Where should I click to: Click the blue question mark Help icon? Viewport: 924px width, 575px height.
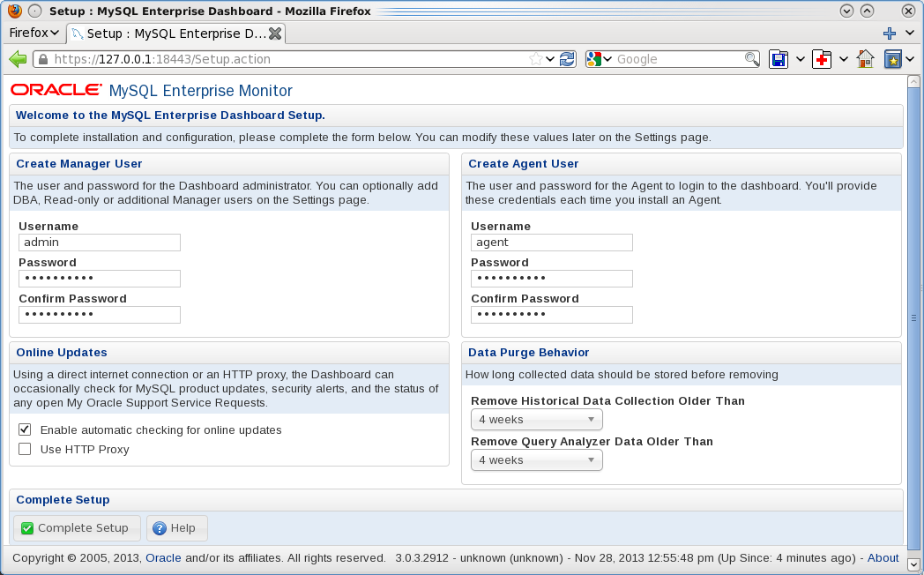coord(160,528)
